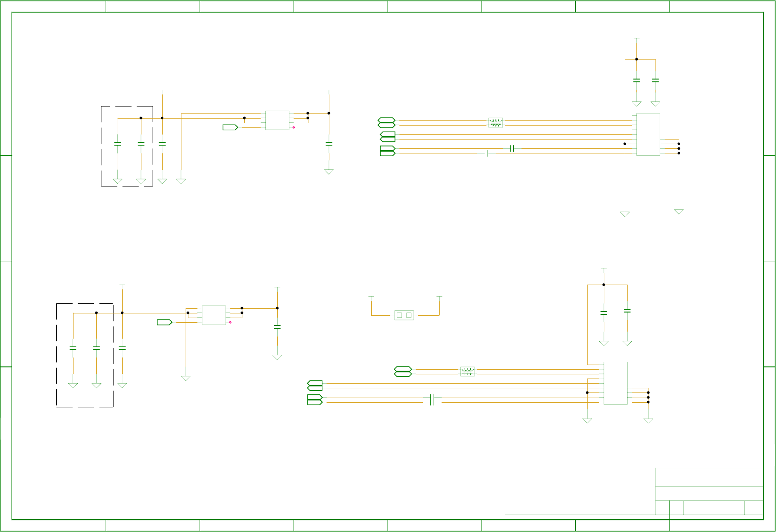Select the input port feeding the lower-left IC

pos(165,322)
